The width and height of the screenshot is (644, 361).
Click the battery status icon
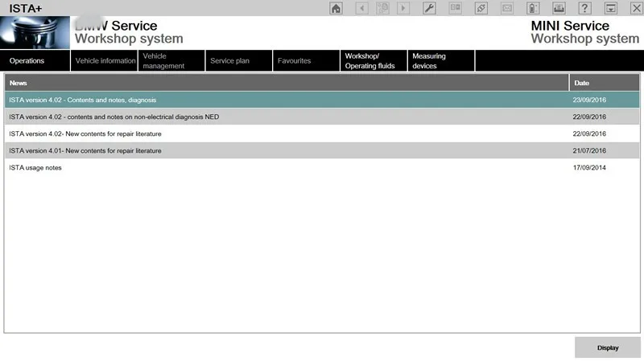[x=533, y=8]
